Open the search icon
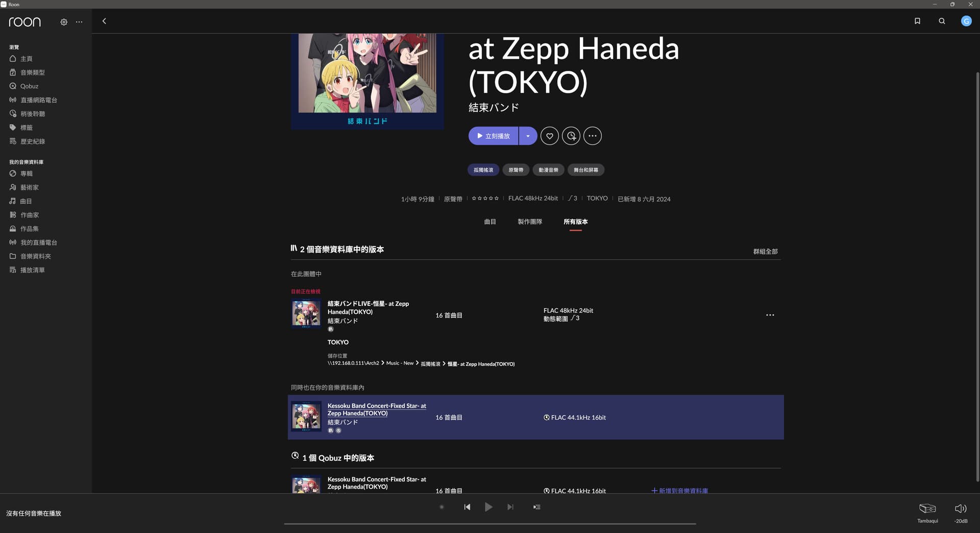980x533 pixels. pos(942,21)
